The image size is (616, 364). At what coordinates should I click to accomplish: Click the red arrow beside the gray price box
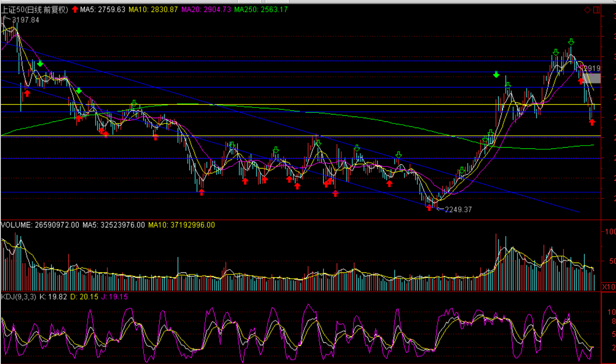(x=580, y=81)
